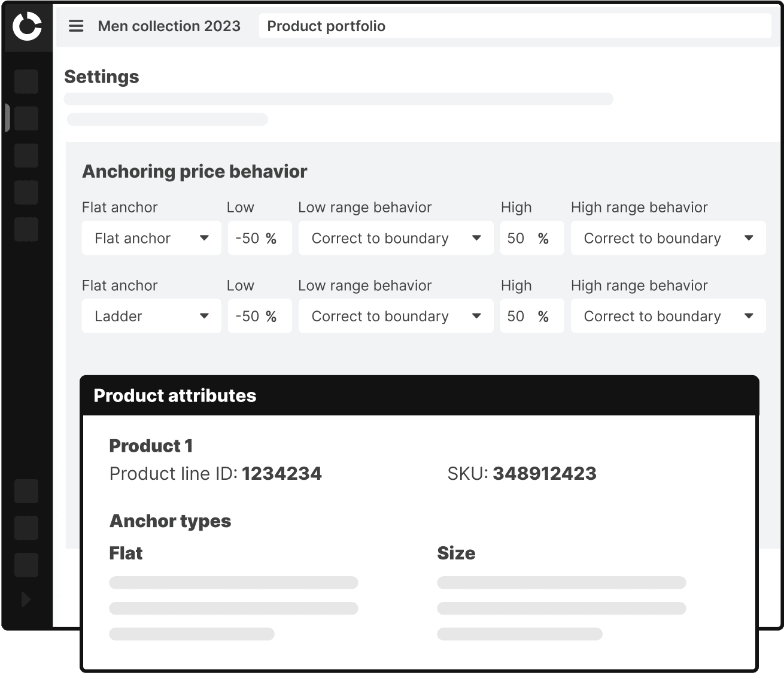Expand Correct to boundary in second anchor row
The image size is (784, 691).
[x=395, y=316]
